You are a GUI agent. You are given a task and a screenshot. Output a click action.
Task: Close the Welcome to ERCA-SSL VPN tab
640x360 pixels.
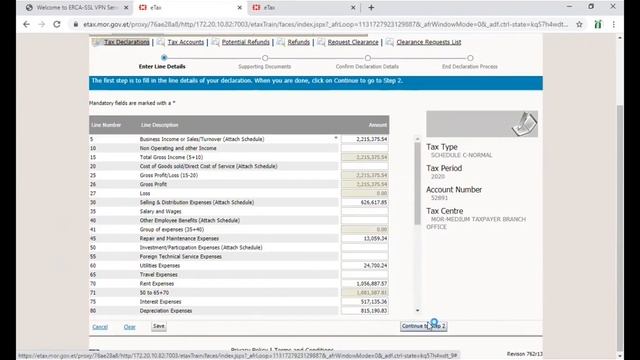126,7
